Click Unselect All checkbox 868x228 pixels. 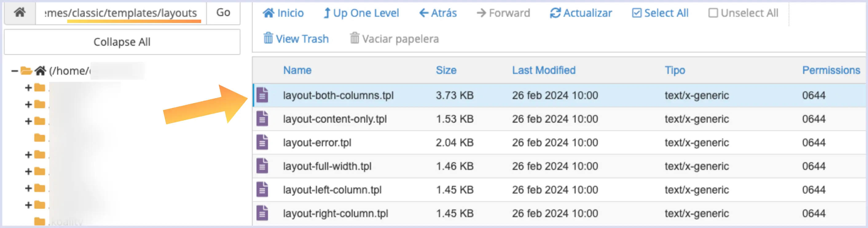pos(713,13)
